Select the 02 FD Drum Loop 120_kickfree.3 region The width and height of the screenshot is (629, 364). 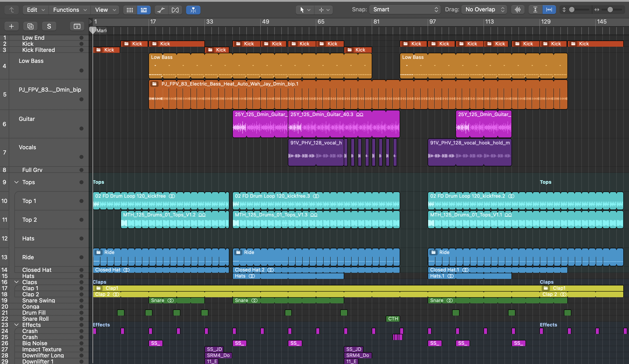pyautogui.click(x=316, y=201)
